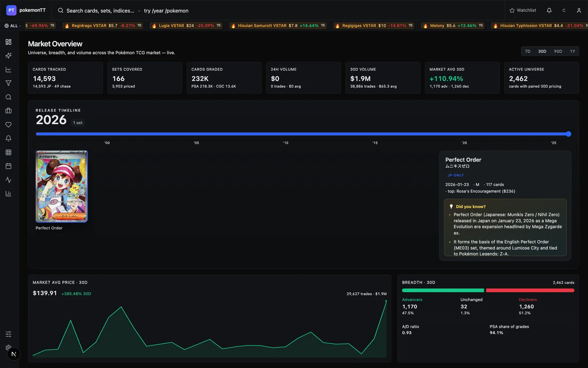Click the Market Avg 30D +110.94% card
Screen dimensions: 588x368
[462, 78]
